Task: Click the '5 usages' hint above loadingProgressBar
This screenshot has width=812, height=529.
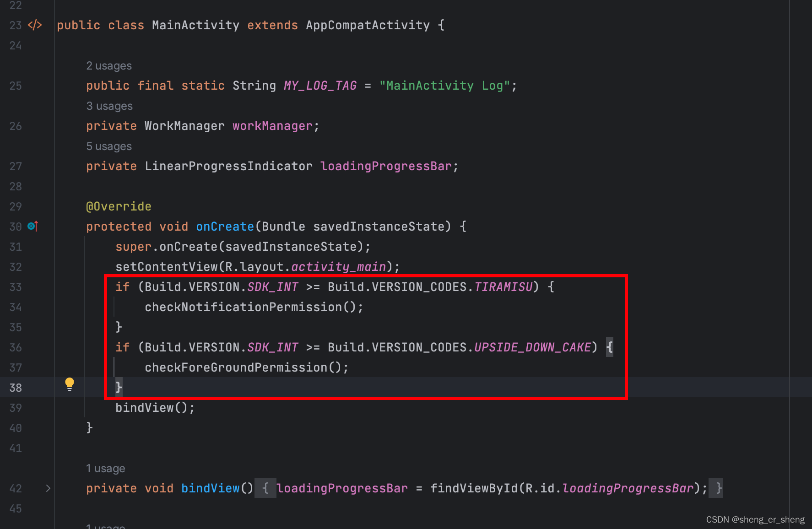Action: 109,146
